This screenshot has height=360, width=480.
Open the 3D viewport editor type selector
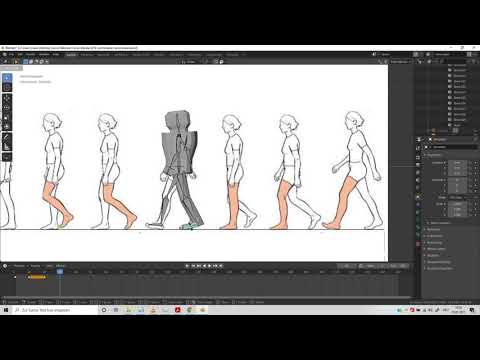(x=5, y=61)
